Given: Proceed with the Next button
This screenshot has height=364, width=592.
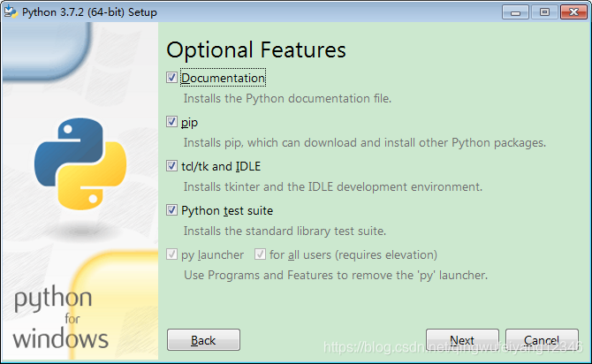Looking at the screenshot, I should tap(462, 340).
